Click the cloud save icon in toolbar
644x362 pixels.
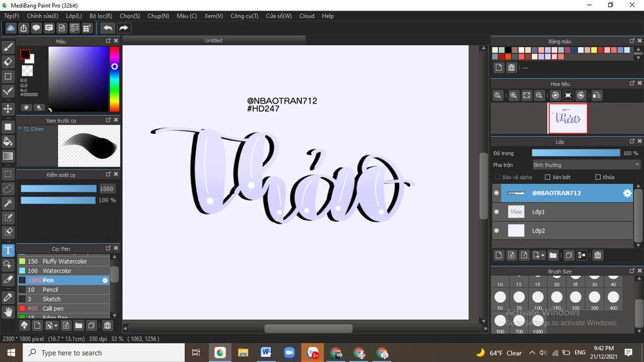[x=11, y=28]
